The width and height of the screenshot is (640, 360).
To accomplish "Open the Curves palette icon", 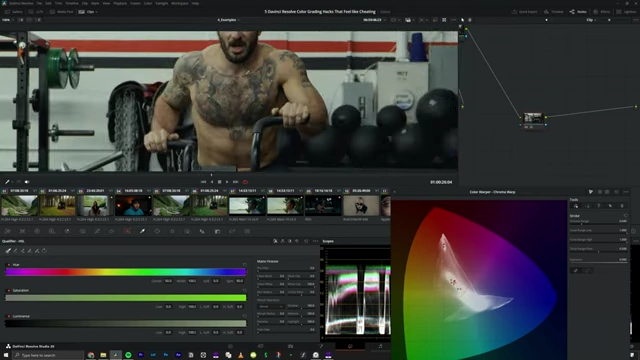I will click(97, 231).
